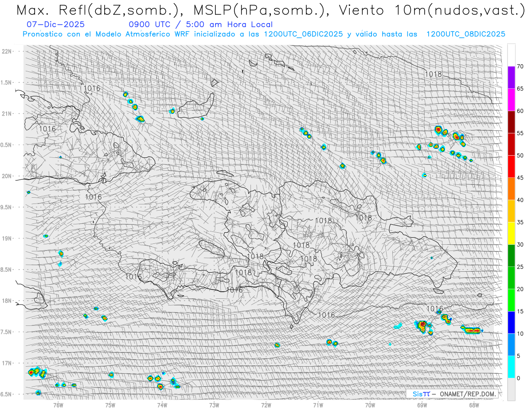Click the '70' colorbar tick label
Viewport: 532px width, 411px height.
click(x=520, y=67)
